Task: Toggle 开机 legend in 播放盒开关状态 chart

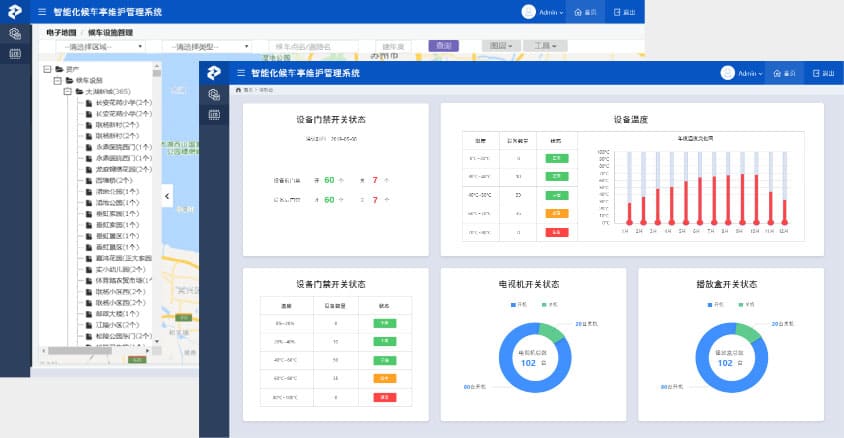Action: tap(716, 305)
